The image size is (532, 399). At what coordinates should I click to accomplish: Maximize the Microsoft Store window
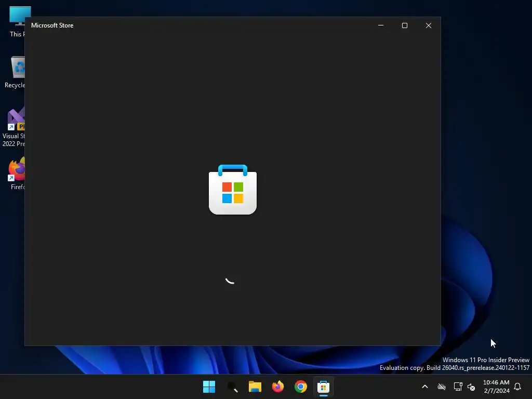pos(404,25)
